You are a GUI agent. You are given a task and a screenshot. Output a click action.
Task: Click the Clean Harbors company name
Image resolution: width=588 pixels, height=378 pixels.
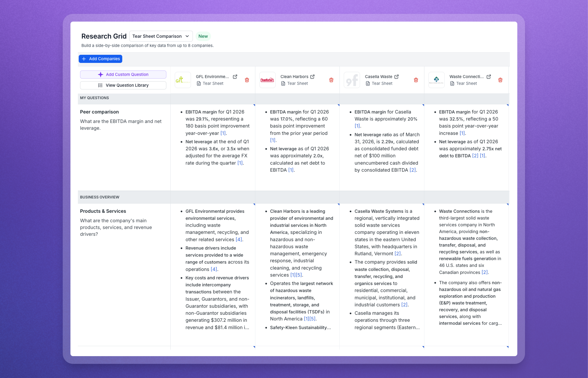(x=294, y=77)
